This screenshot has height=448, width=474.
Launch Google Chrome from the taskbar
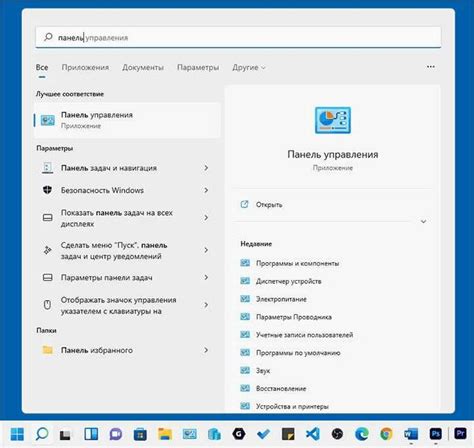(x=386, y=434)
